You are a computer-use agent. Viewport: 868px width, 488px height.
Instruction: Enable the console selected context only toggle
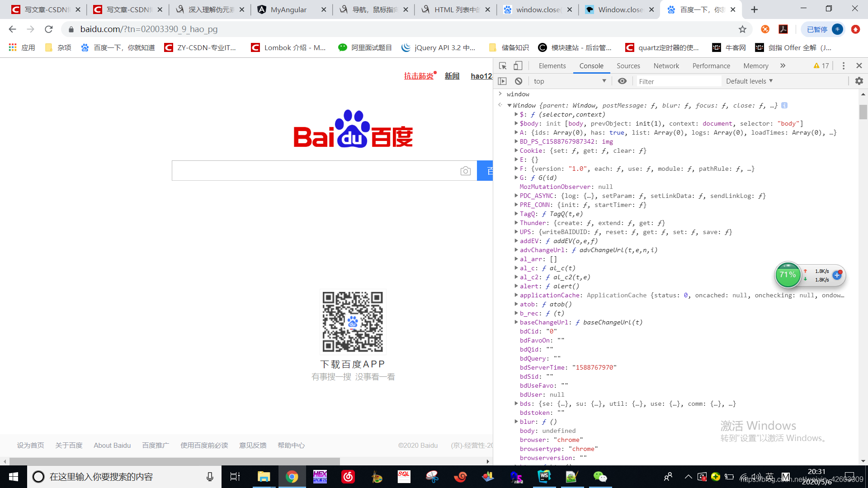coord(623,80)
